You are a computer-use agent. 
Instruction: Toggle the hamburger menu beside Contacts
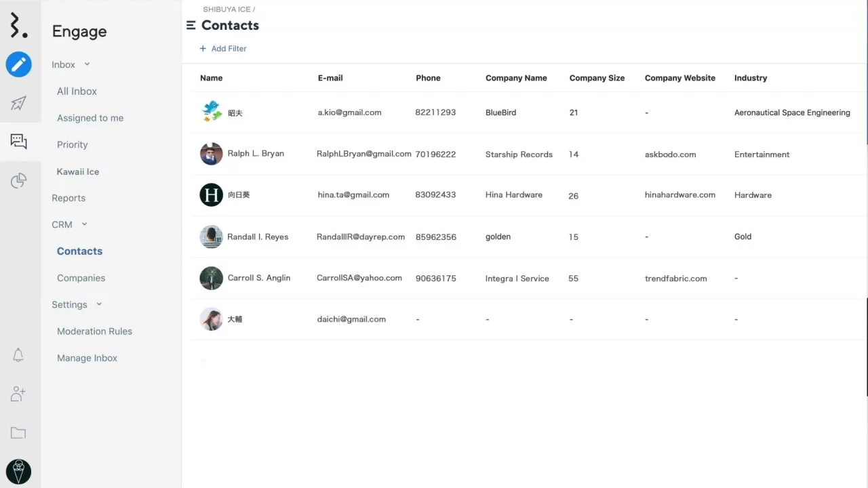pos(191,25)
